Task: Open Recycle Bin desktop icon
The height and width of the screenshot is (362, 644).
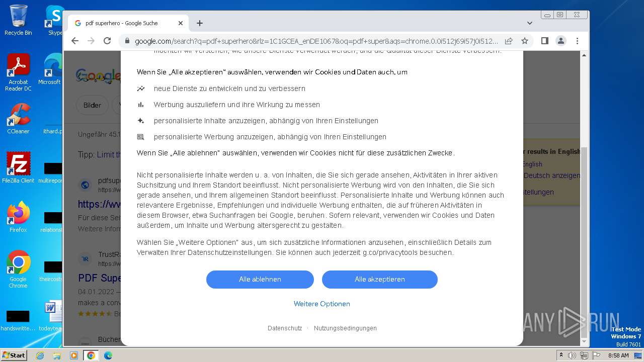Action: click(18, 20)
